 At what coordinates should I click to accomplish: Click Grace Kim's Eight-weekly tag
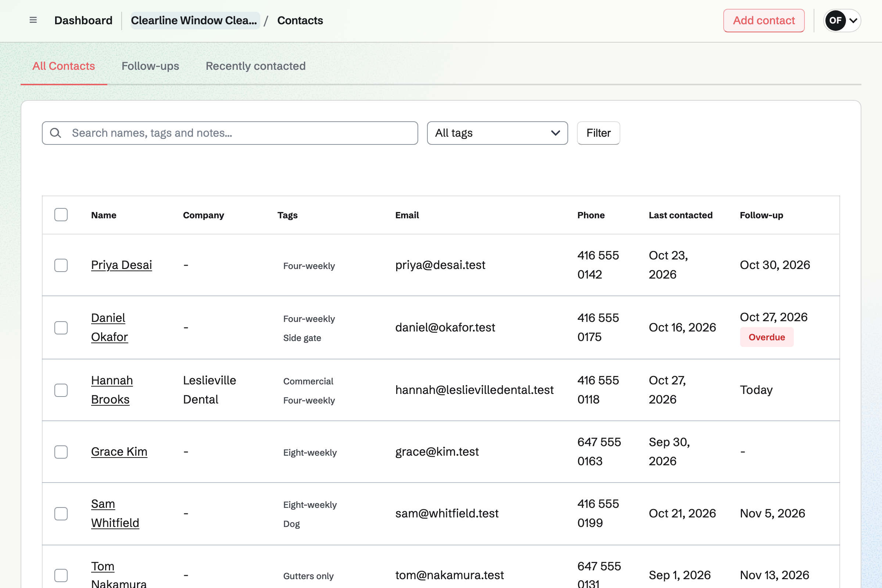click(310, 453)
